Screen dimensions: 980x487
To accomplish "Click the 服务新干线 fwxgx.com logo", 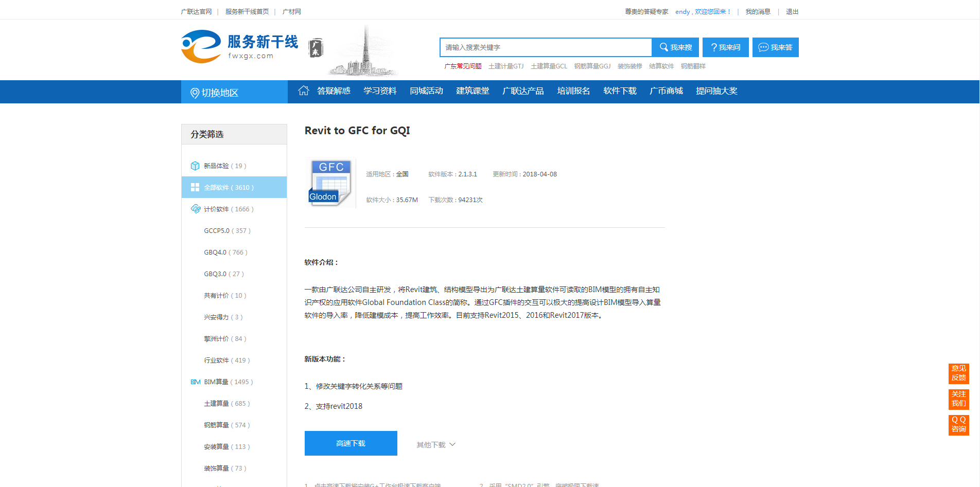I will point(240,47).
